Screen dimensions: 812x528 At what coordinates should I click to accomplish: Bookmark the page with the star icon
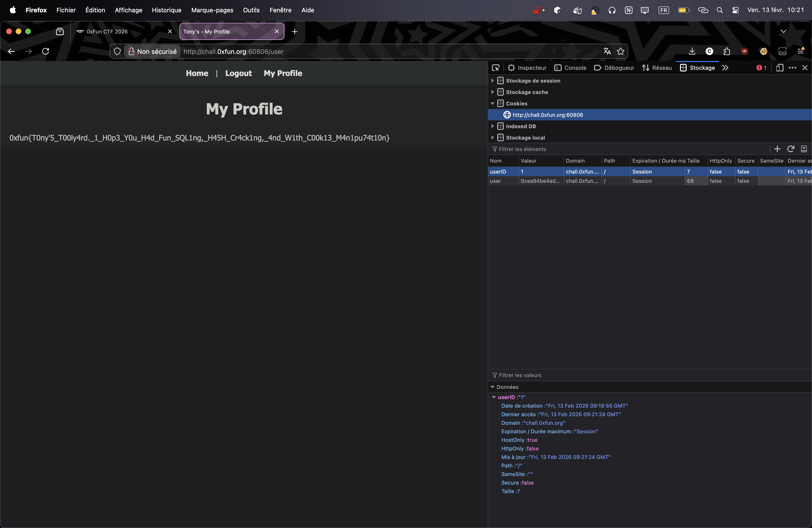click(621, 51)
